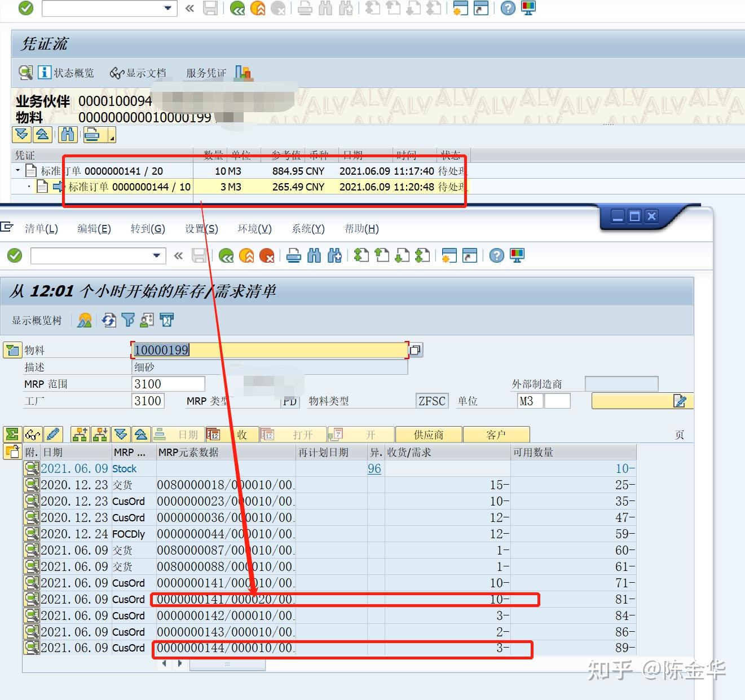Open 环境(V) menu

point(255,228)
